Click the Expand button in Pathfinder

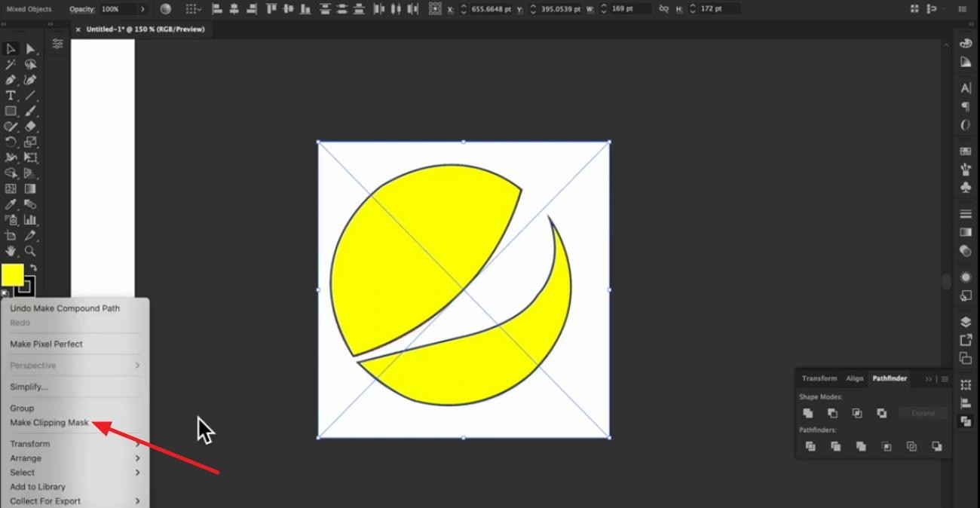(923, 413)
